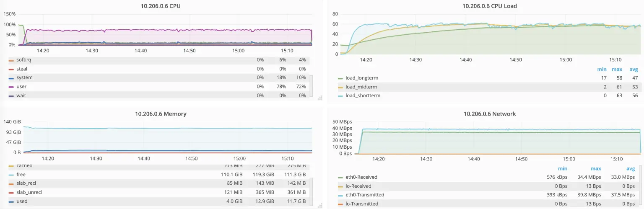Click the used series color line icon
Screen dimensions: 644x209
tap(11, 201)
